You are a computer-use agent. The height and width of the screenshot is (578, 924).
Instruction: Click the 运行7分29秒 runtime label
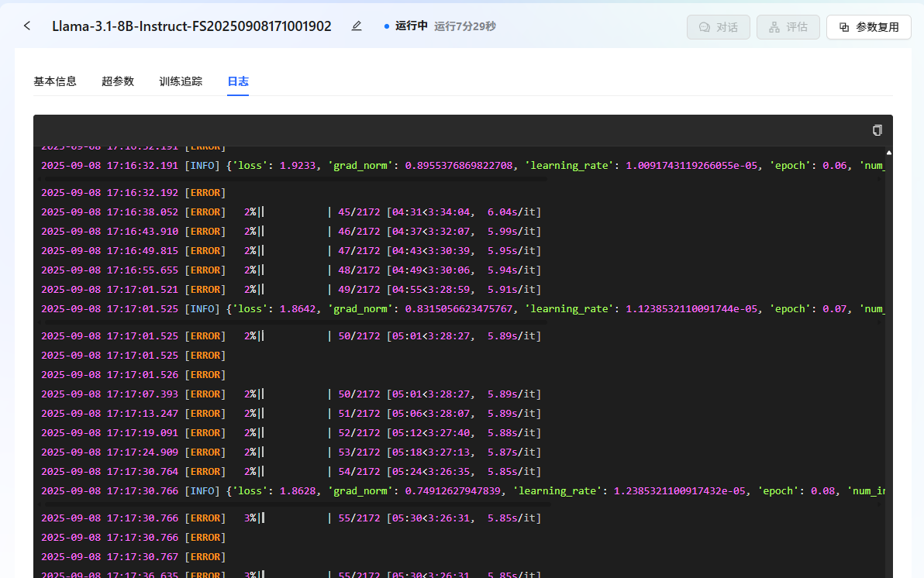point(465,26)
